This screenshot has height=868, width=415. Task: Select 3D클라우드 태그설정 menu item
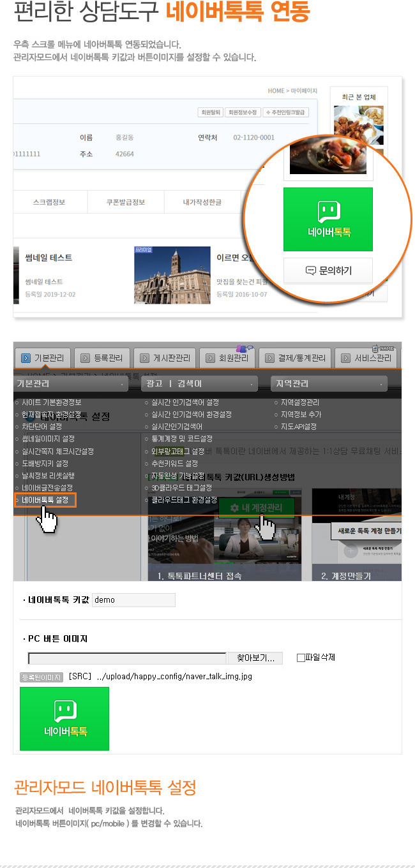pos(181,488)
